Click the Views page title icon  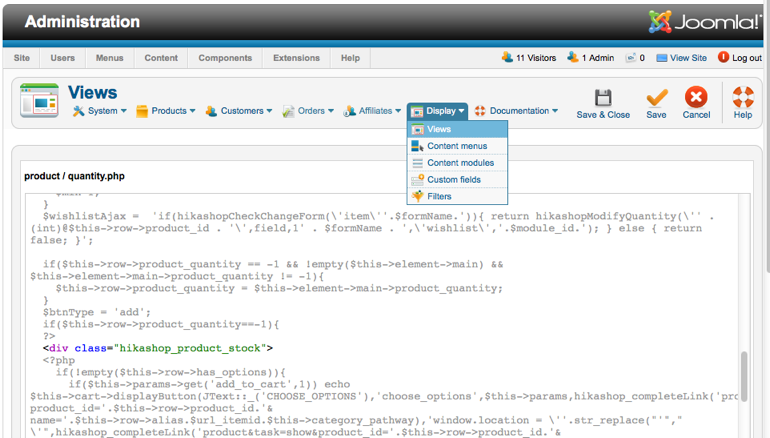pyautogui.click(x=39, y=101)
